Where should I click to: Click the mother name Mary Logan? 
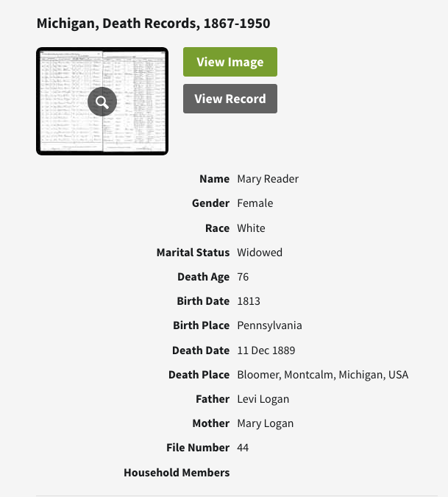[265, 423]
